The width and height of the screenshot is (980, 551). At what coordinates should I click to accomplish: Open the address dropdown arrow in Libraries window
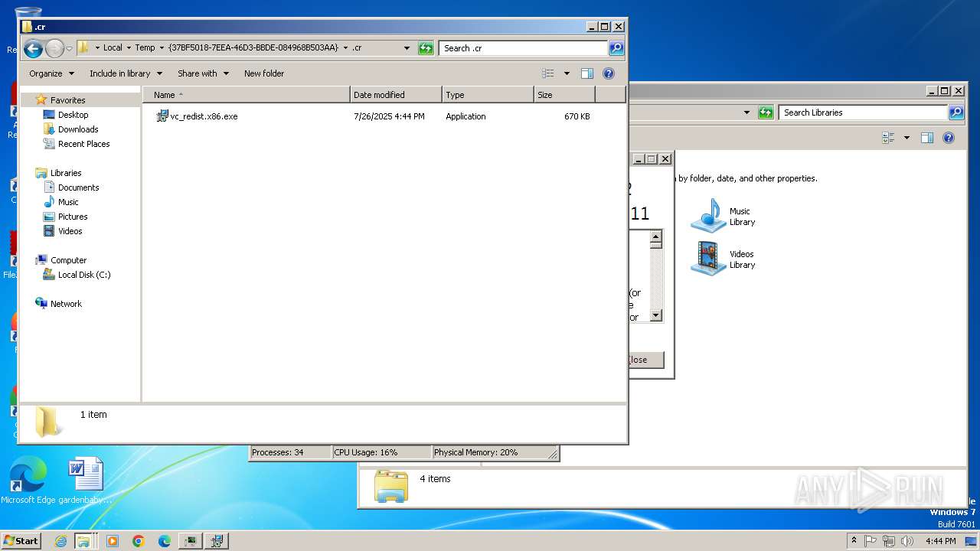[x=746, y=112]
